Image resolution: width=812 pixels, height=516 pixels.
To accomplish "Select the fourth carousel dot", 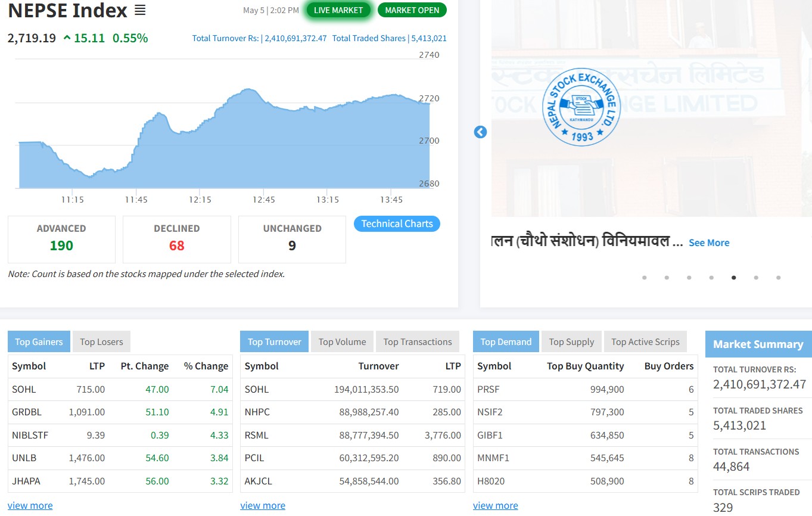I will tap(711, 278).
